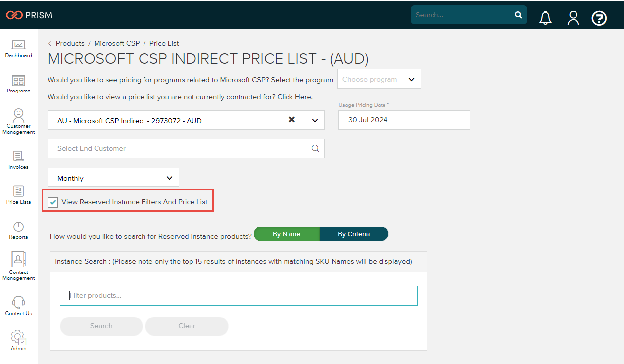Screen dimensions: 624x364
Task: Switch search mode to By Criteria
Action: 354,234
